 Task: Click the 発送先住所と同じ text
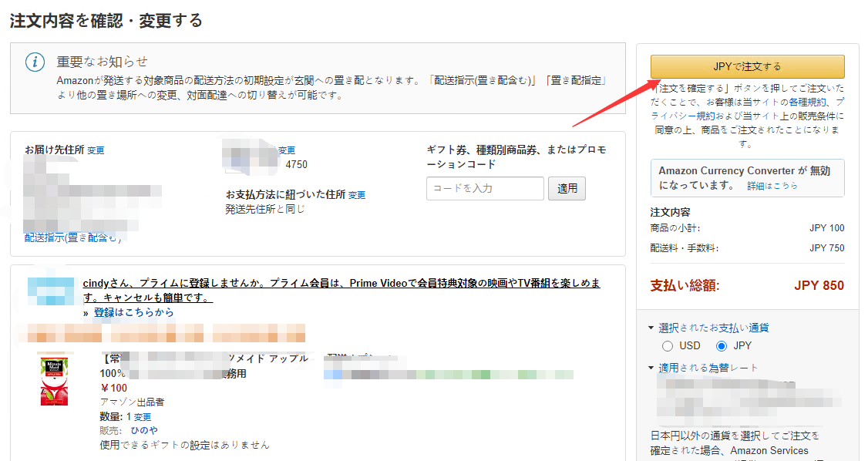pos(264,209)
